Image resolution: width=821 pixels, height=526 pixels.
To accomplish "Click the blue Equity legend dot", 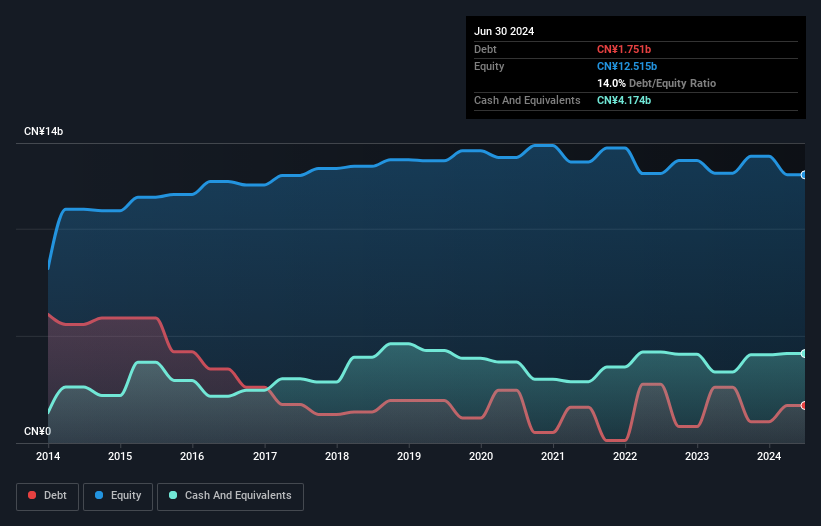I will [99, 495].
